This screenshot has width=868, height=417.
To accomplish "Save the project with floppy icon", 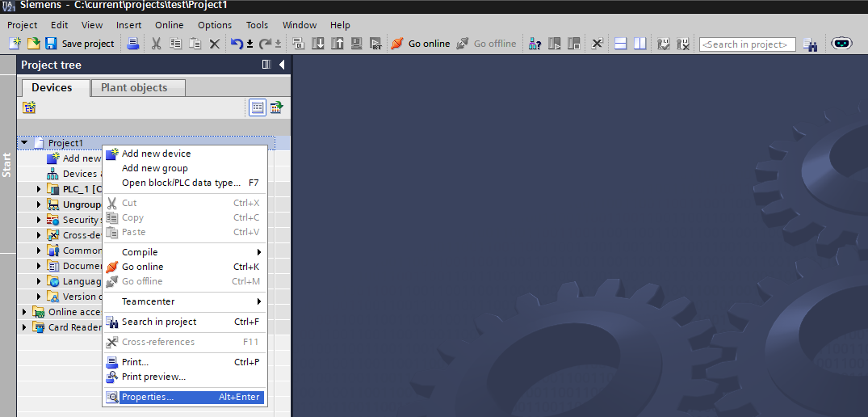I will pos(51,43).
